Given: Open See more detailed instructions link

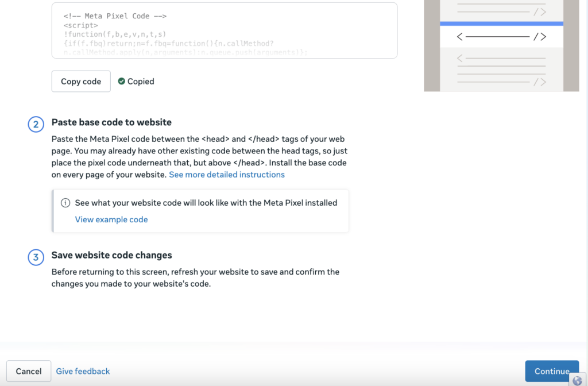Looking at the screenshot, I should pos(226,175).
